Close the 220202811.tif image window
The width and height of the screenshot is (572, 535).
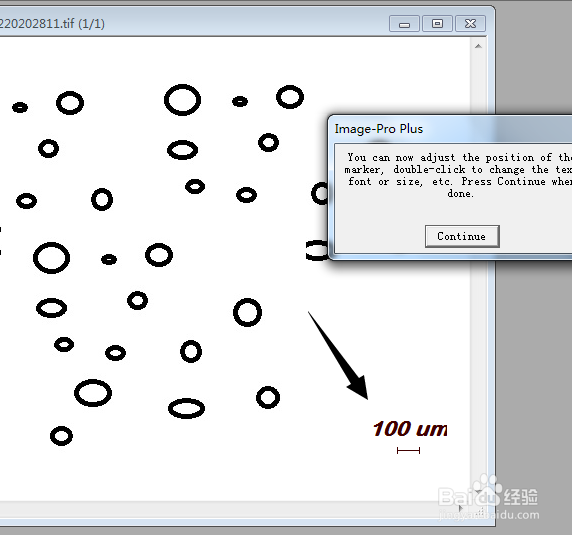tap(470, 24)
